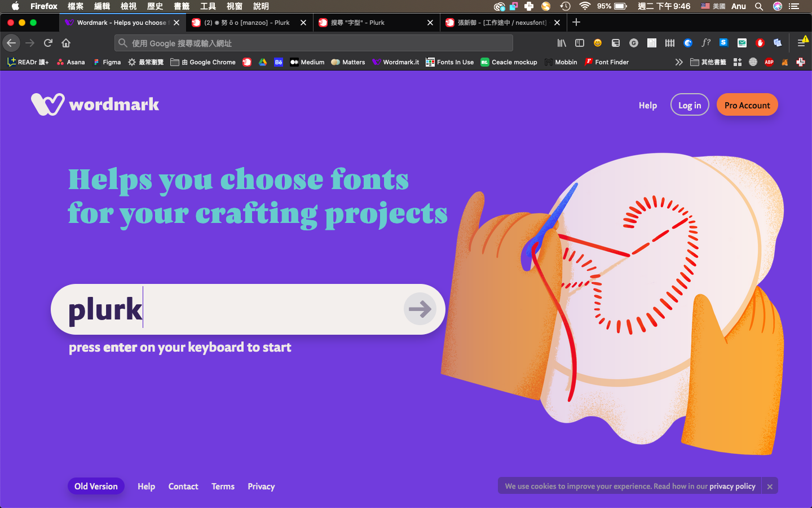812x508 pixels.
Task: Click the Log in button
Action: coord(690,104)
